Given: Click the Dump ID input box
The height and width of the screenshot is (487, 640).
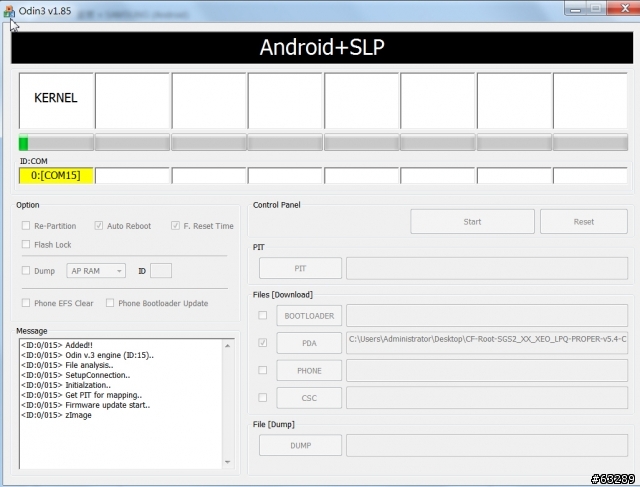Looking at the screenshot, I should point(161,271).
